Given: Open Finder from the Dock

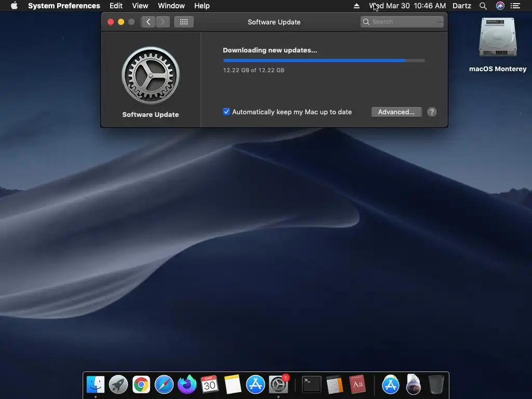Looking at the screenshot, I should pyautogui.click(x=96, y=384).
